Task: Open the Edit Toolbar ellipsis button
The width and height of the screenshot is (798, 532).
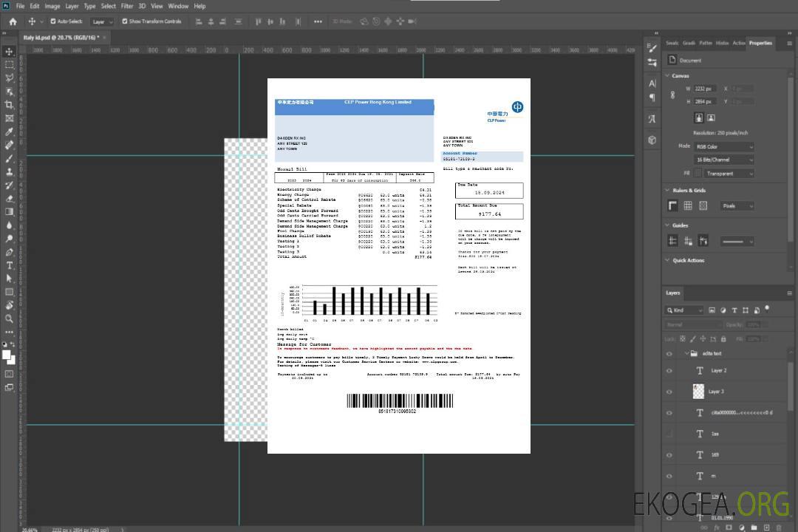Action: pos(9,332)
